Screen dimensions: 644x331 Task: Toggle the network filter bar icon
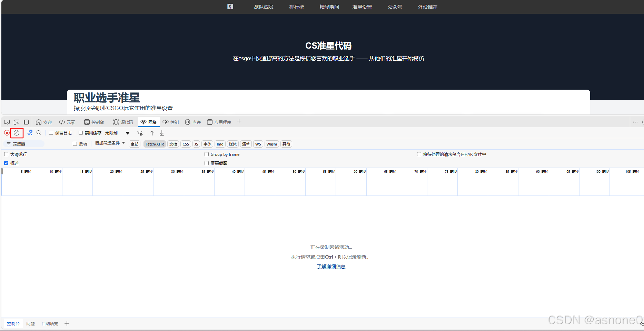(x=30, y=133)
